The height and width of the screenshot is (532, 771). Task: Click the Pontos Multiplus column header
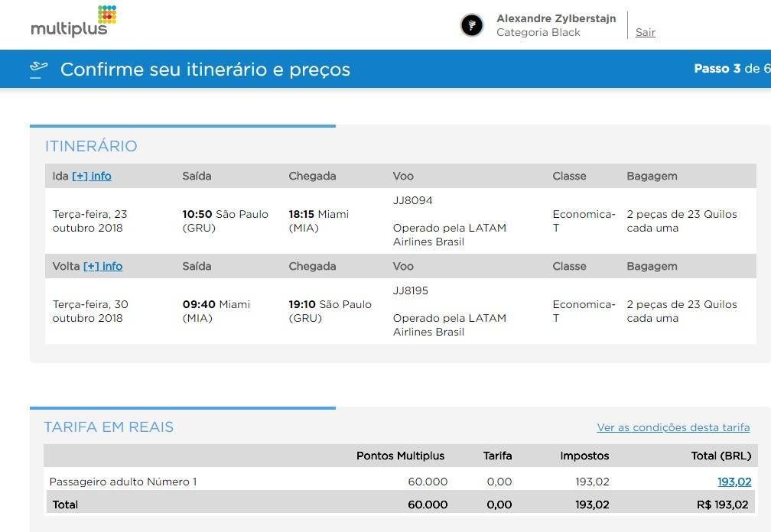pyautogui.click(x=400, y=456)
